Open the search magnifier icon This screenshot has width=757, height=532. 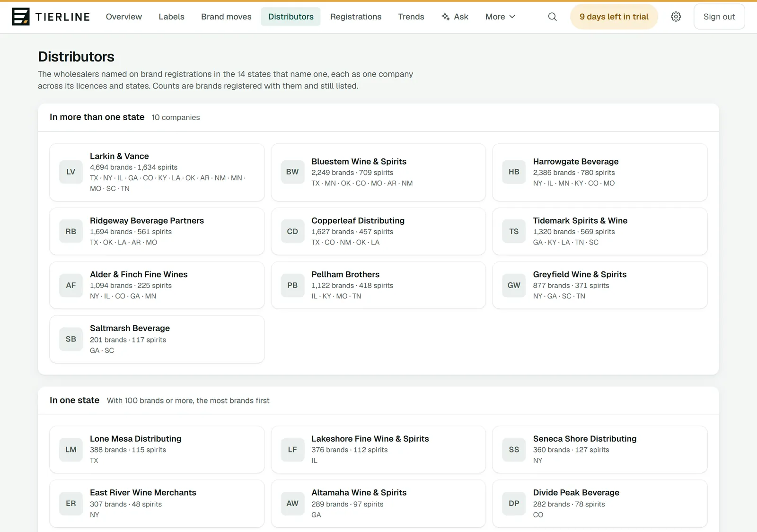point(552,17)
